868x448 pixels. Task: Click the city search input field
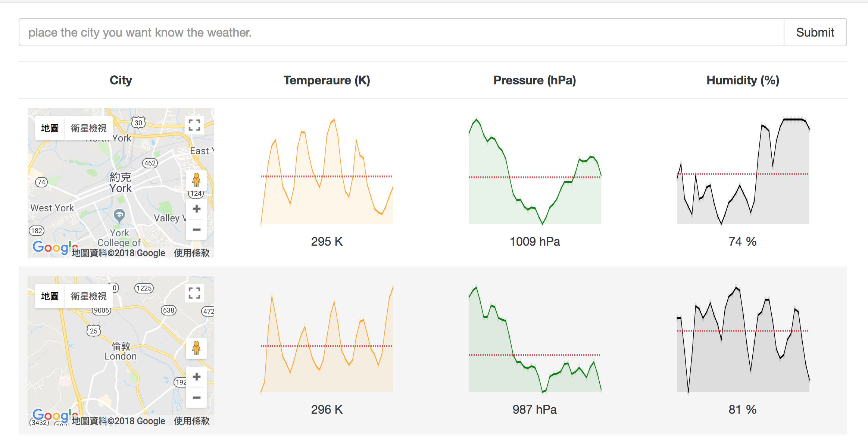pos(402,32)
